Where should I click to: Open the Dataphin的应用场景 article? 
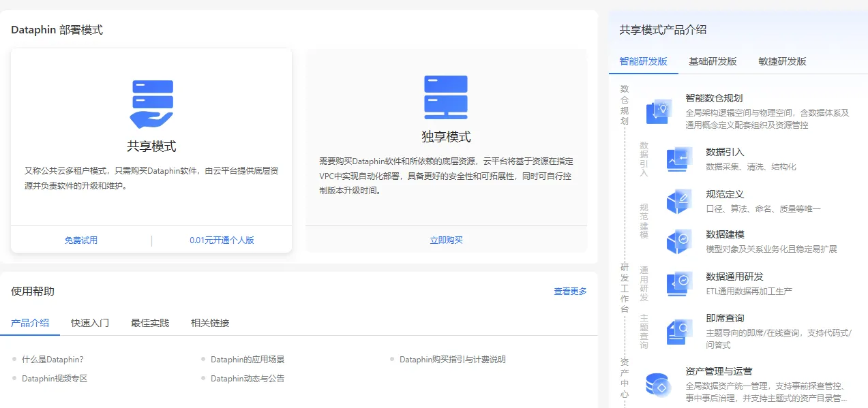[248, 359]
